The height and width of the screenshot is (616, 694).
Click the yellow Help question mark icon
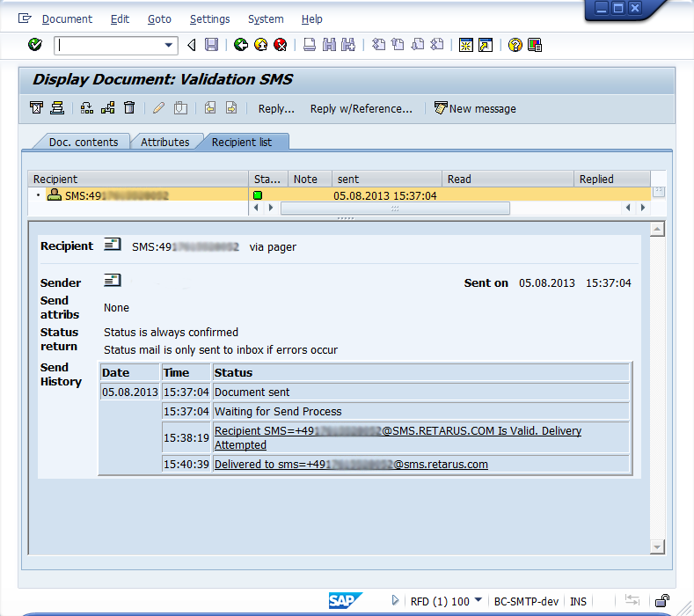click(x=515, y=45)
